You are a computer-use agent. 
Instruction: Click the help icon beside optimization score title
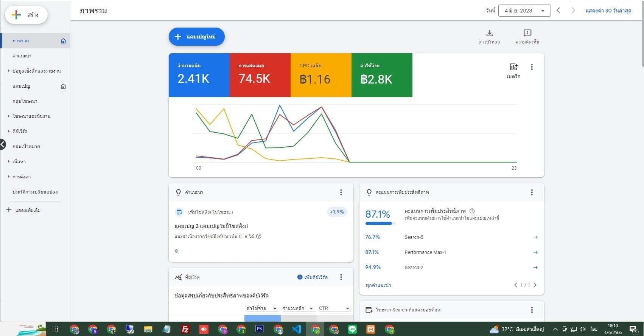pyautogui.click(x=472, y=211)
